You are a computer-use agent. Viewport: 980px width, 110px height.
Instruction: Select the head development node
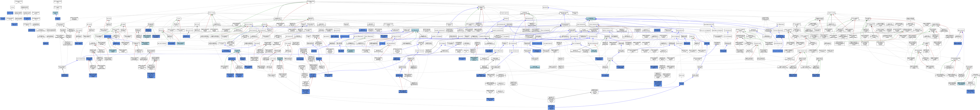pyautogui.click(x=529, y=19)
